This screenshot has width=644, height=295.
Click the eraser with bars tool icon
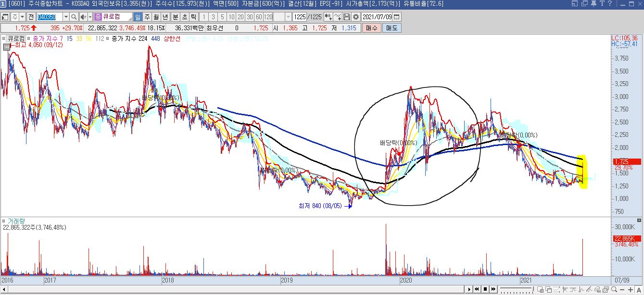[x=597, y=289]
